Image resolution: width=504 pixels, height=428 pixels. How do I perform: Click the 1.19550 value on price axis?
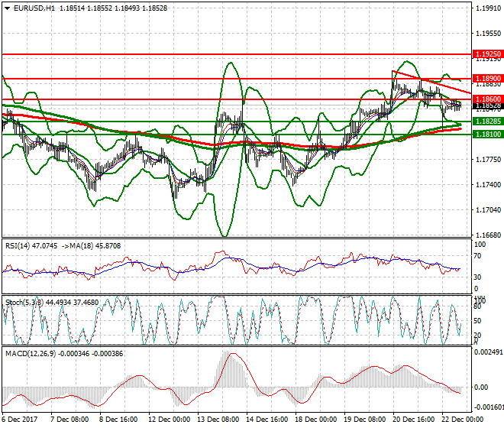[x=488, y=33]
